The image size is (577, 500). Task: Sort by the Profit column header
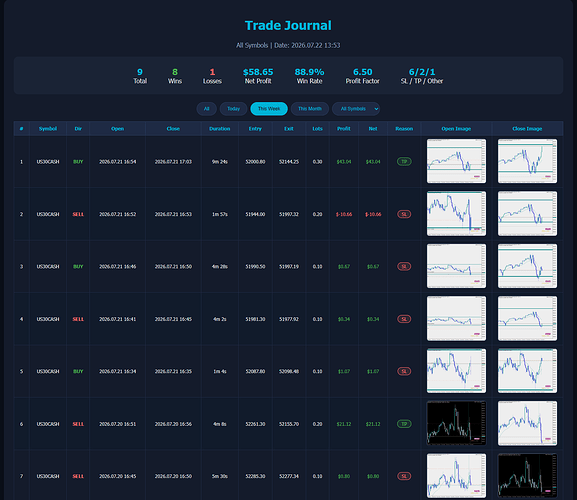(344, 129)
